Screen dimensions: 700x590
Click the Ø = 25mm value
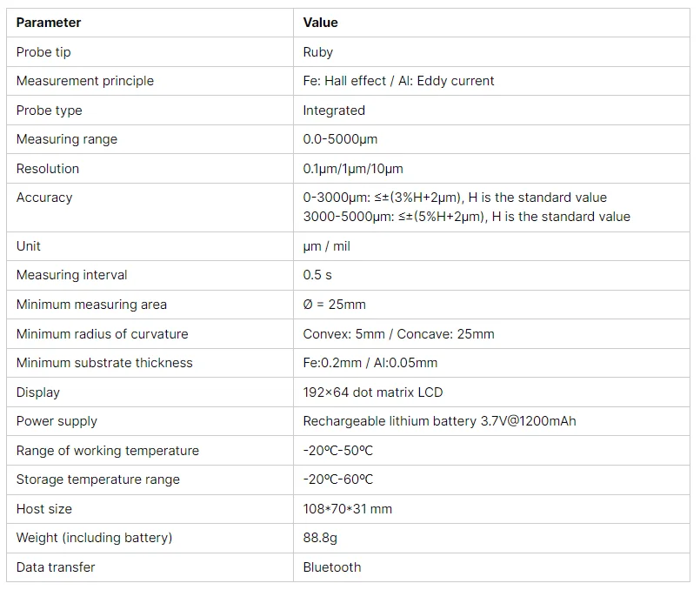(x=334, y=305)
